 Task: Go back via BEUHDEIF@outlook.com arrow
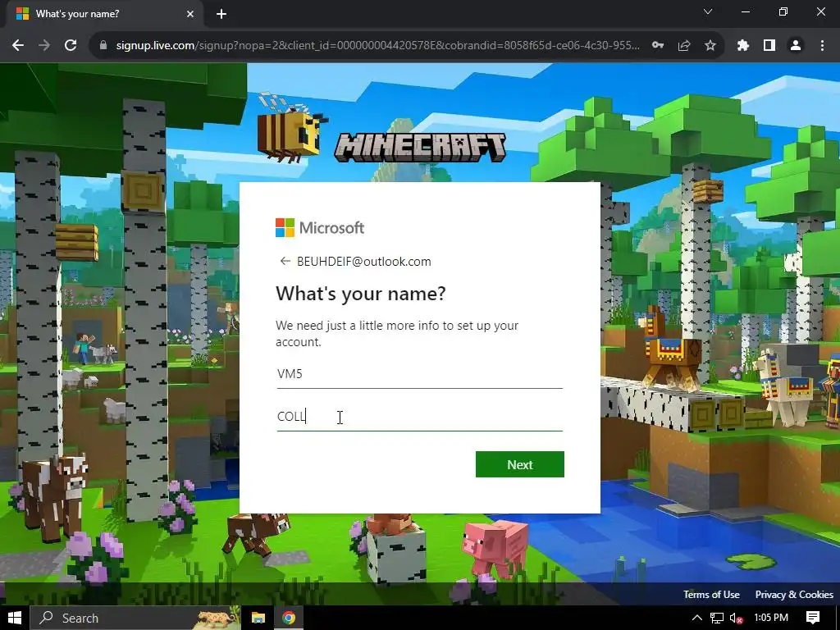pos(285,262)
